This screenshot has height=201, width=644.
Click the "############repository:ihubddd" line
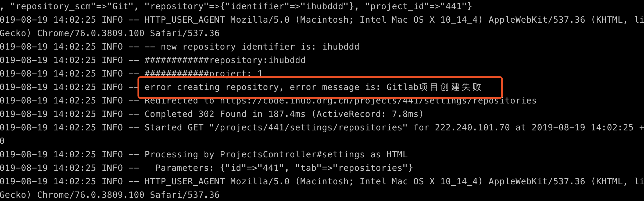pos(225,60)
